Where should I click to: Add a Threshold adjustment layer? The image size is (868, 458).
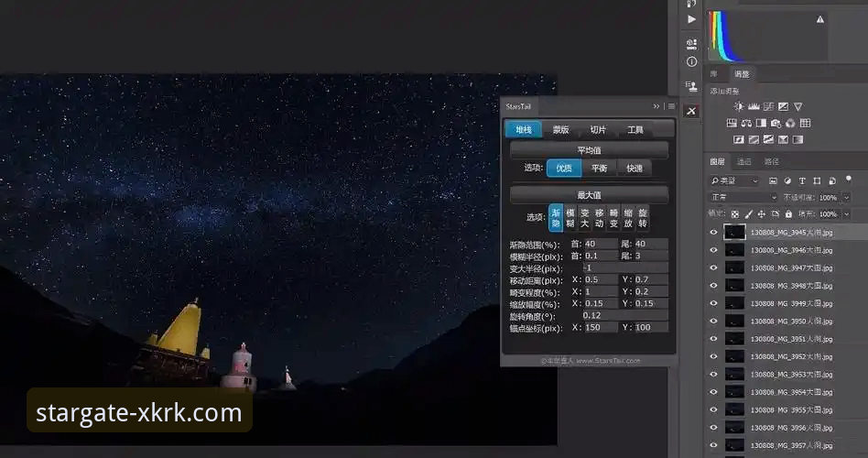768,139
